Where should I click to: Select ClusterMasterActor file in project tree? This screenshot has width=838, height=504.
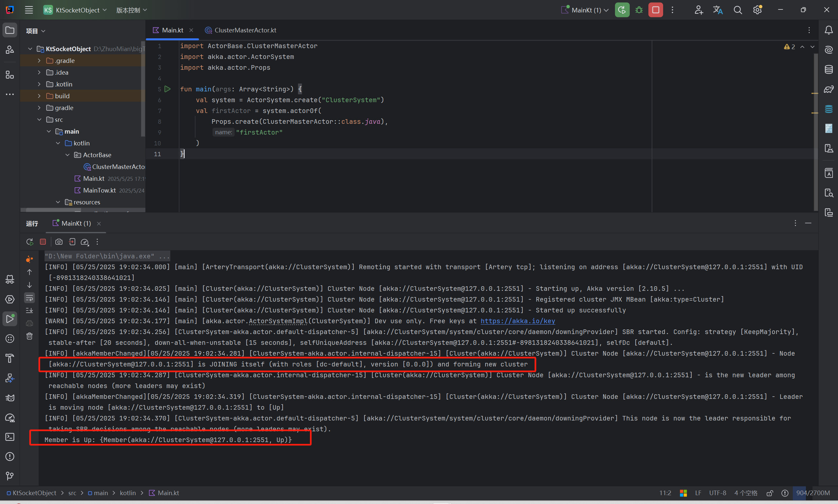[x=114, y=167]
